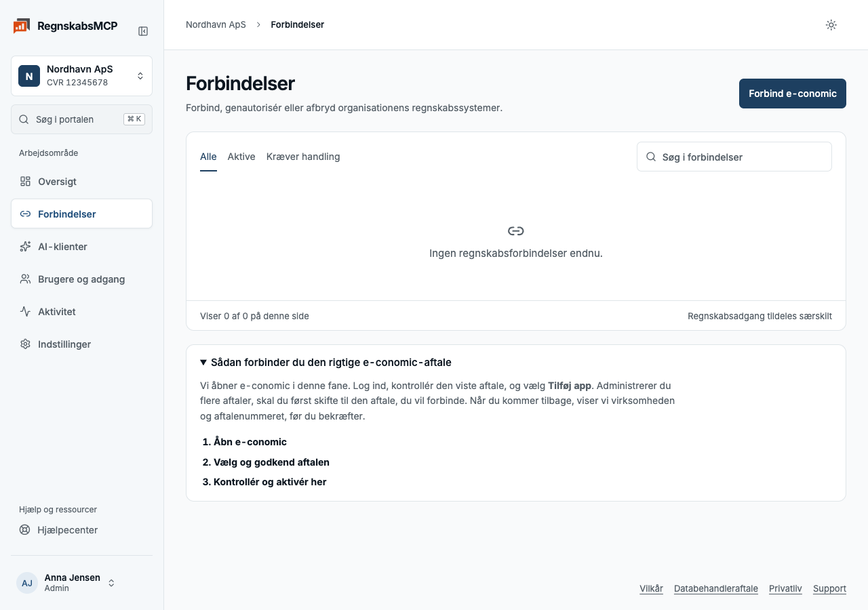Open the Aktivitet page
This screenshot has width=868, height=610.
(81, 312)
